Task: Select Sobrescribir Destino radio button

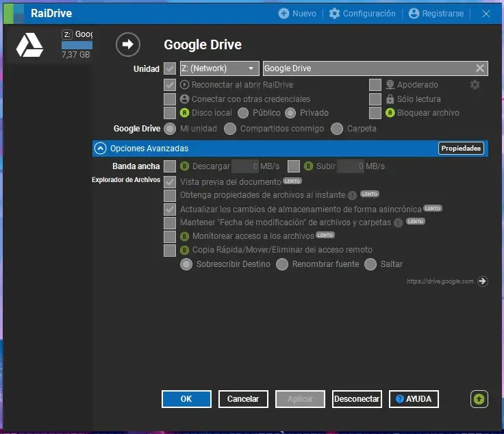Action: (x=186, y=264)
